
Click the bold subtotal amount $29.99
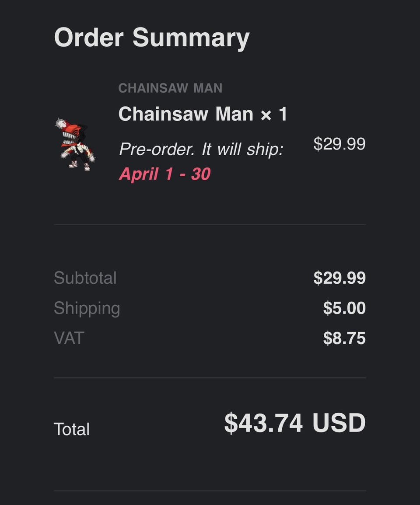[x=339, y=278]
